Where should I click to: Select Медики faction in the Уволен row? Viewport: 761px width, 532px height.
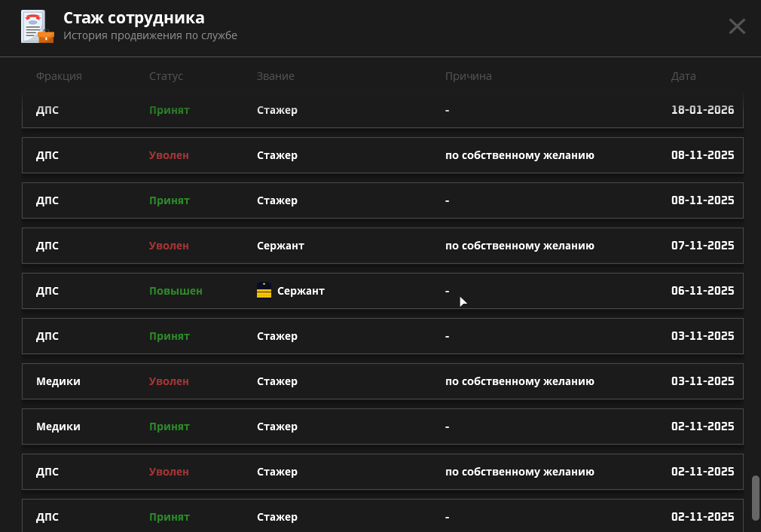point(58,381)
